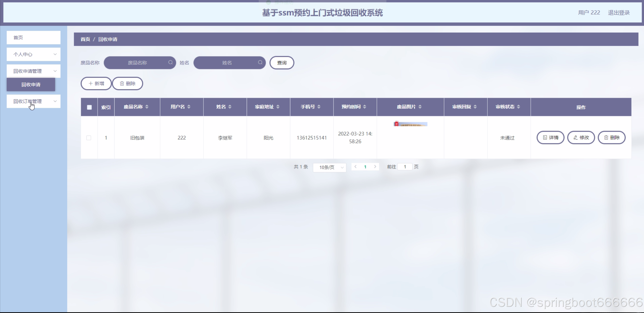The image size is (644, 313).
Task: Go to previous page arrow
Action: [x=355, y=167]
